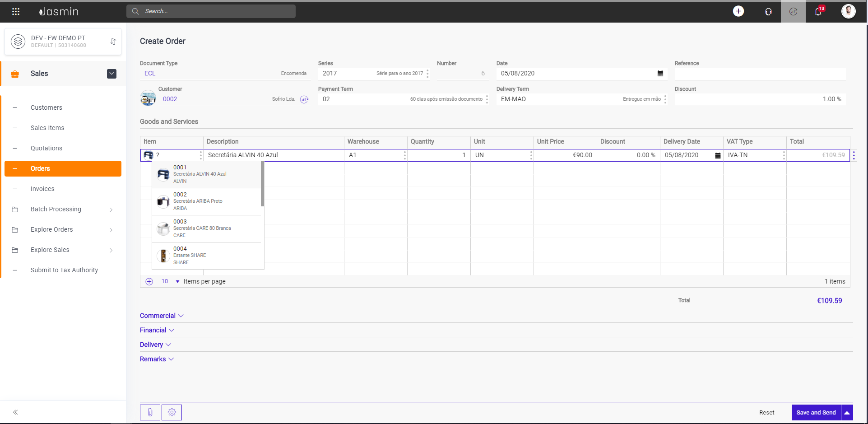The image size is (868, 424).
Task: Open customer insights icon beside Sofrio Lda.
Action: pyautogui.click(x=304, y=99)
